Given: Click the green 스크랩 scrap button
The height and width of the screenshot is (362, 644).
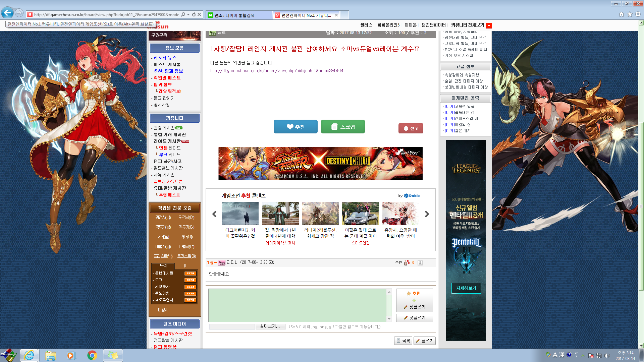Looking at the screenshot, I should (343, 127).
